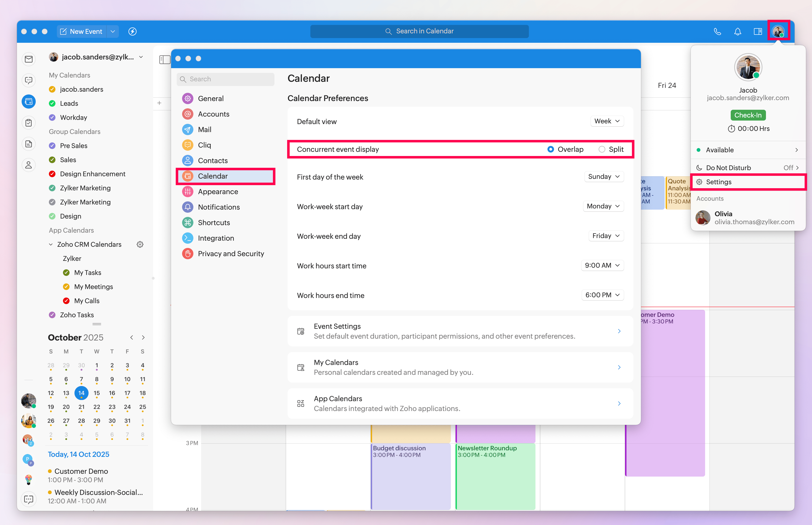
Task: Click the notifications bell icon
Action: click(737, 31)
